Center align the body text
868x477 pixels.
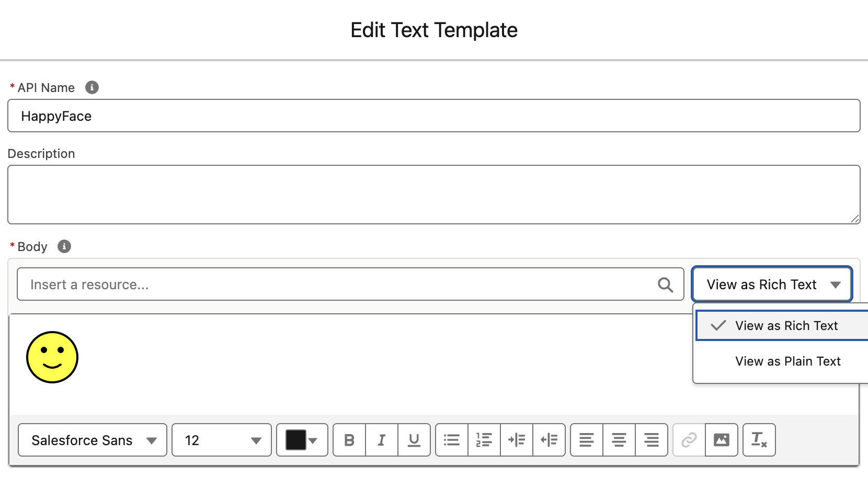pos(619,440)
